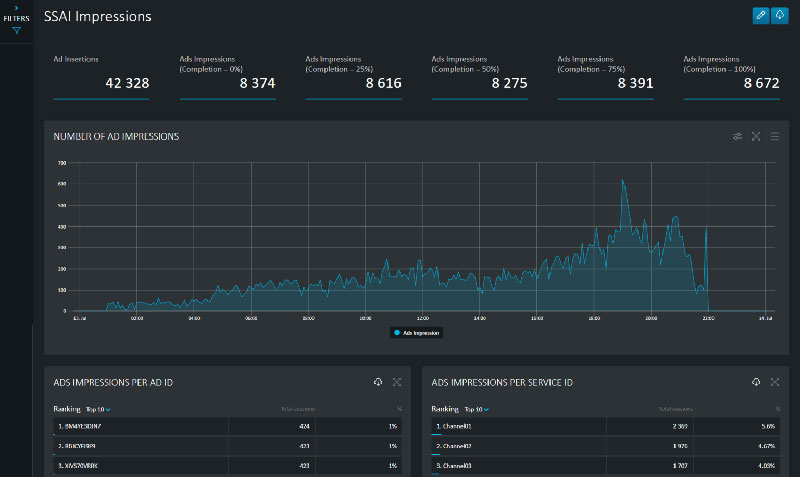Viewport: 800px width, 477px height.
Task: Expand the Filters sidebar chevron
Action: coord(16,8)
